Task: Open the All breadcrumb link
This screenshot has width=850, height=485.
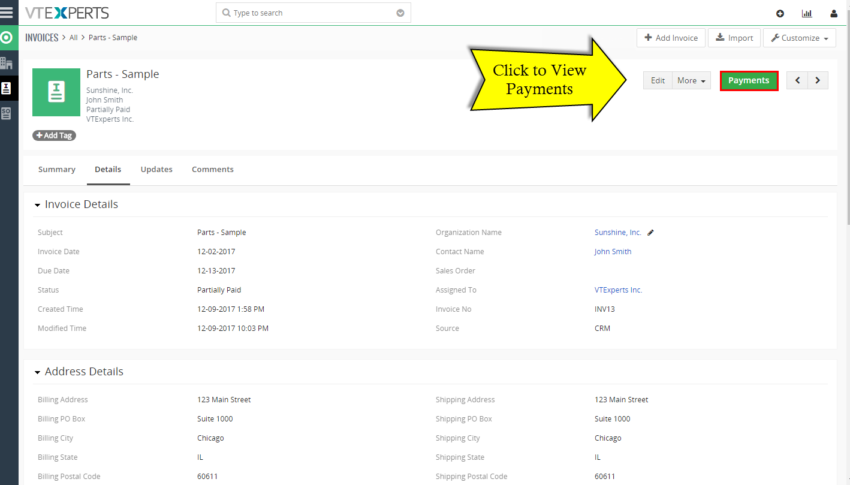Action: pos(73,37)
